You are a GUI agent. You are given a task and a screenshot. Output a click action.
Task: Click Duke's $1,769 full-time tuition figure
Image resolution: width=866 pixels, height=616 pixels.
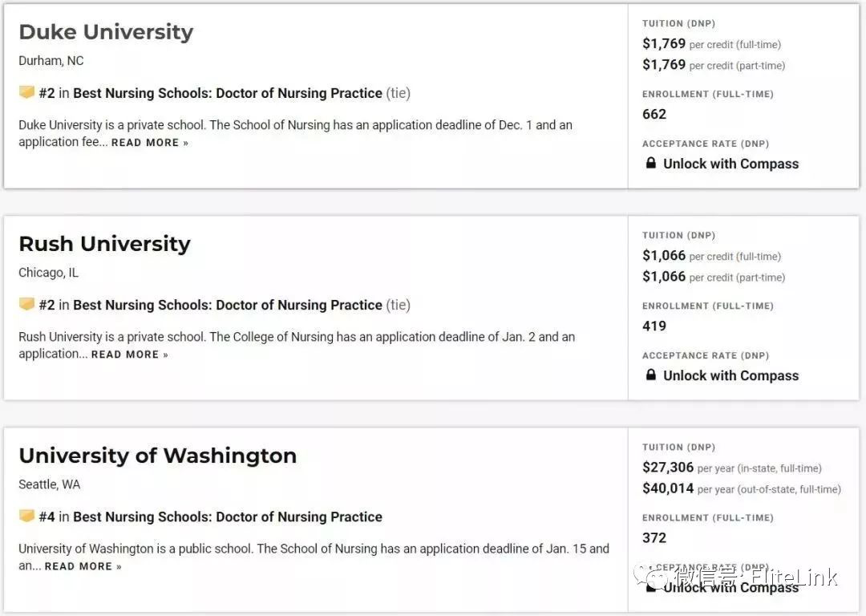pos(664,43)
